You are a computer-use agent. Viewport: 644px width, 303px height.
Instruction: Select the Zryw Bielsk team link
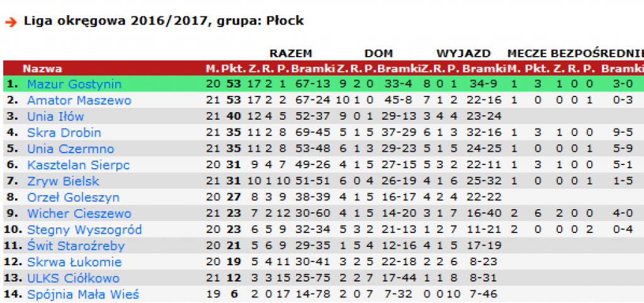[64, 181]
